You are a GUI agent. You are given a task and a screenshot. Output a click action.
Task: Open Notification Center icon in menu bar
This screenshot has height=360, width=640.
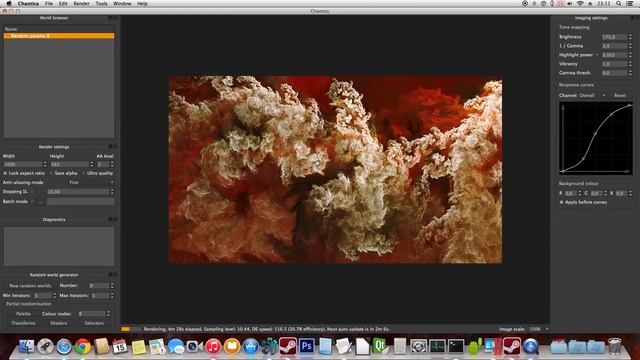point(630,3)
